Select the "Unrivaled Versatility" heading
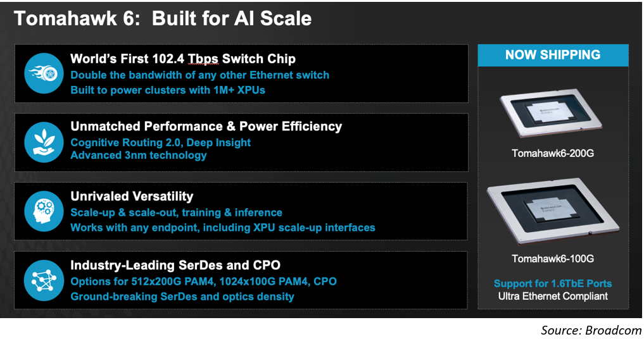644x339 pixels. pos(132,196)
